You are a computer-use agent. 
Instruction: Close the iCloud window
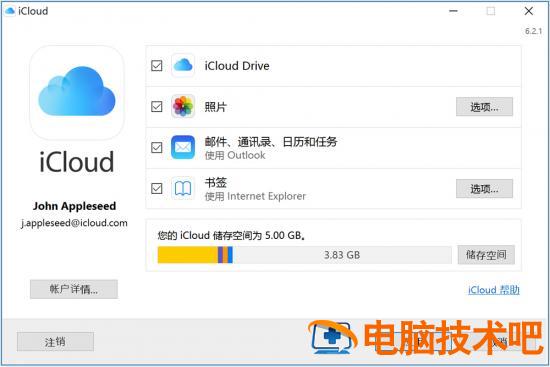coord(529,11)
